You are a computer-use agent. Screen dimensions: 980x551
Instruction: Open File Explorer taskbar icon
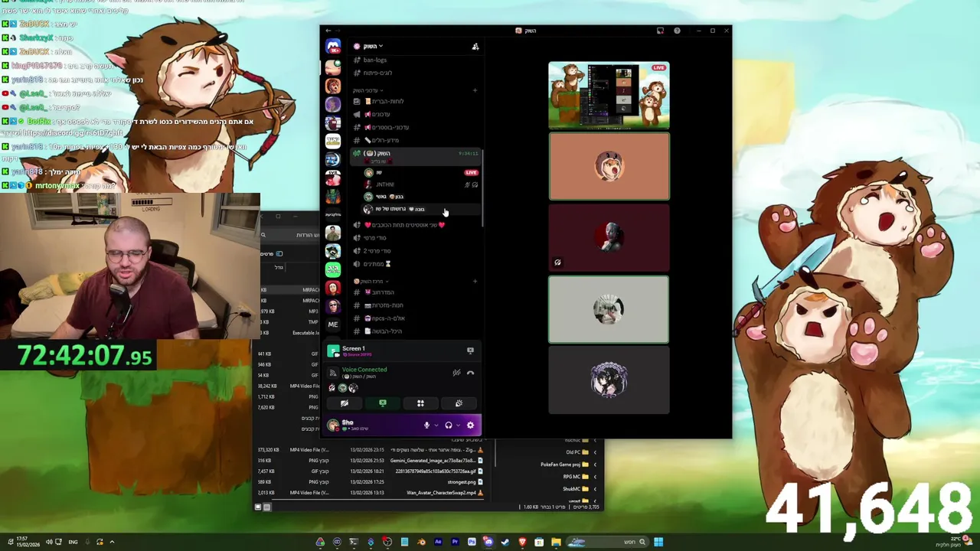click(x=556, y=542)
